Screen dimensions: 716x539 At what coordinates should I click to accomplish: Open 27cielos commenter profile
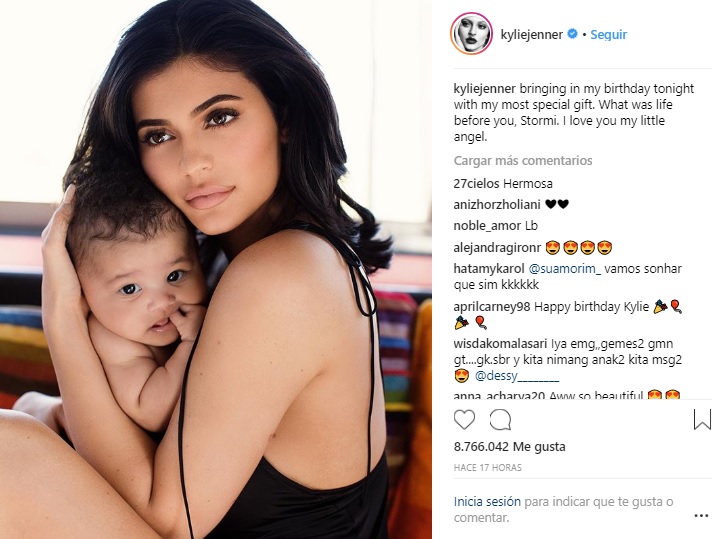476,184
